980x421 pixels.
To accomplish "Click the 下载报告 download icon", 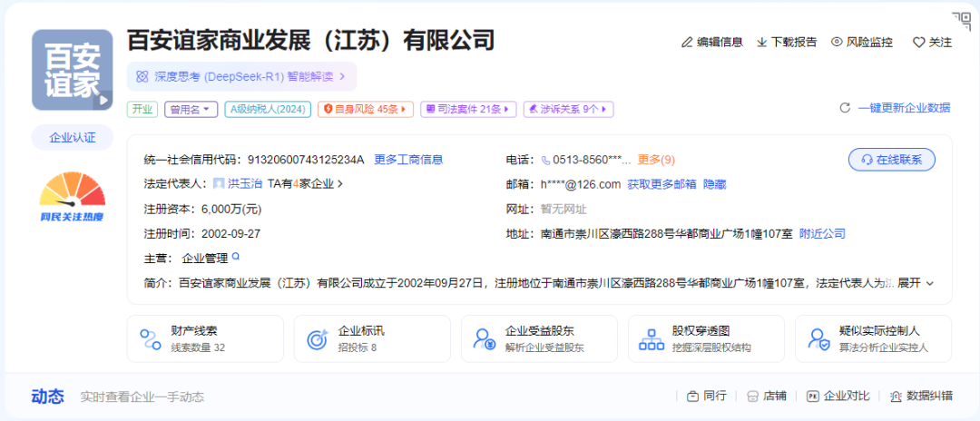I will point(762,43).
